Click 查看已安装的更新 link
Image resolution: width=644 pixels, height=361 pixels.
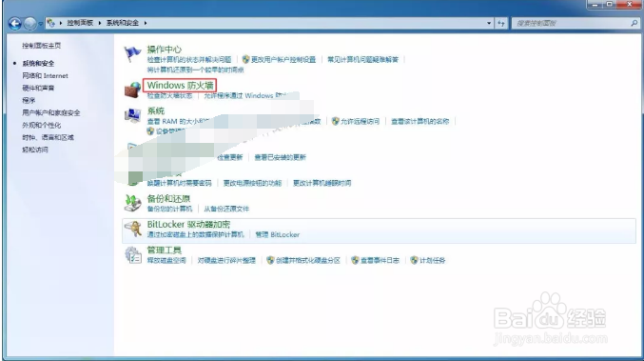280,157
